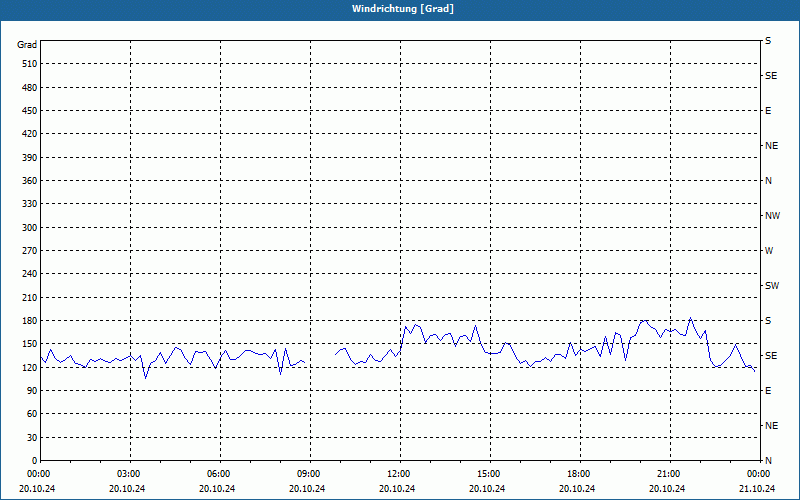The width and height of the screenshot is (800, 500).
Task: Select the '18:00' time label
Action: click(581, 474)
